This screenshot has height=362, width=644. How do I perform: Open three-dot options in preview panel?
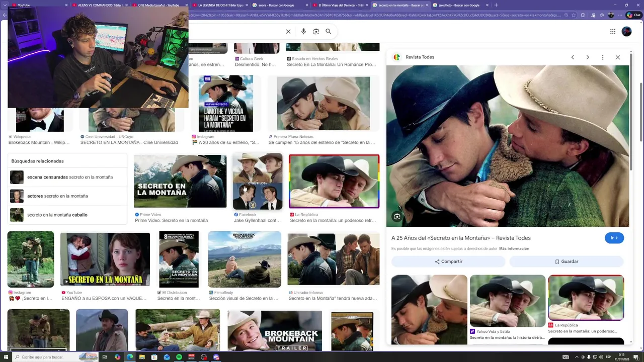[603, 57]
